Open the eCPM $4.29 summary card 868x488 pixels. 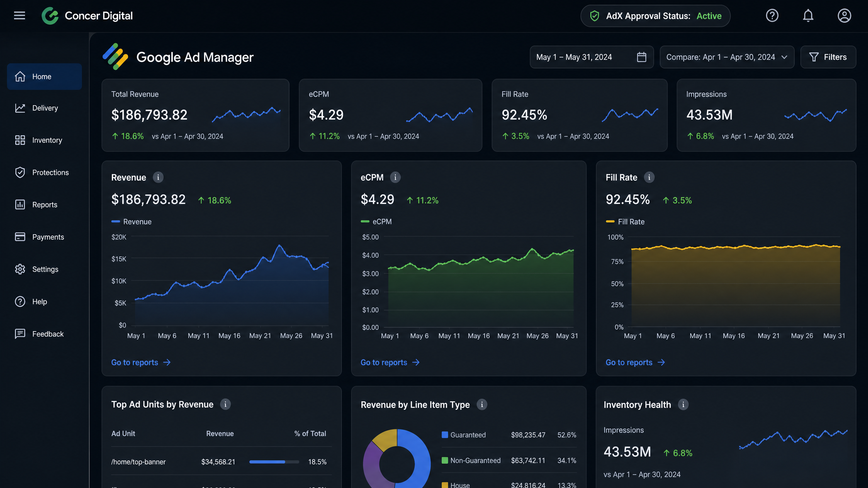tap(390, 115)
